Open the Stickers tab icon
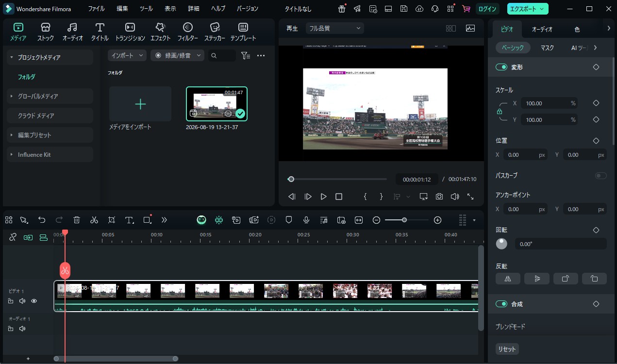The width and height of the screenshot is (617, 364). pyautogui.click(x=215, y=28)
